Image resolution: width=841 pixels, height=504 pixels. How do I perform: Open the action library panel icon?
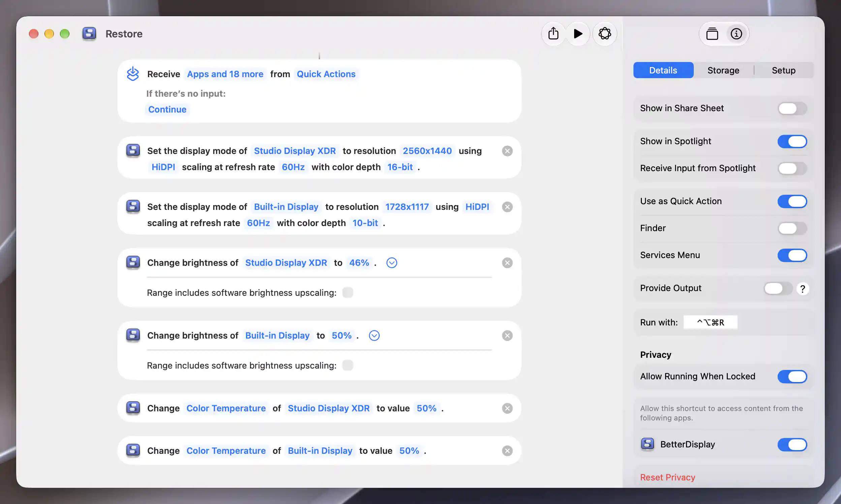point(712,34)
